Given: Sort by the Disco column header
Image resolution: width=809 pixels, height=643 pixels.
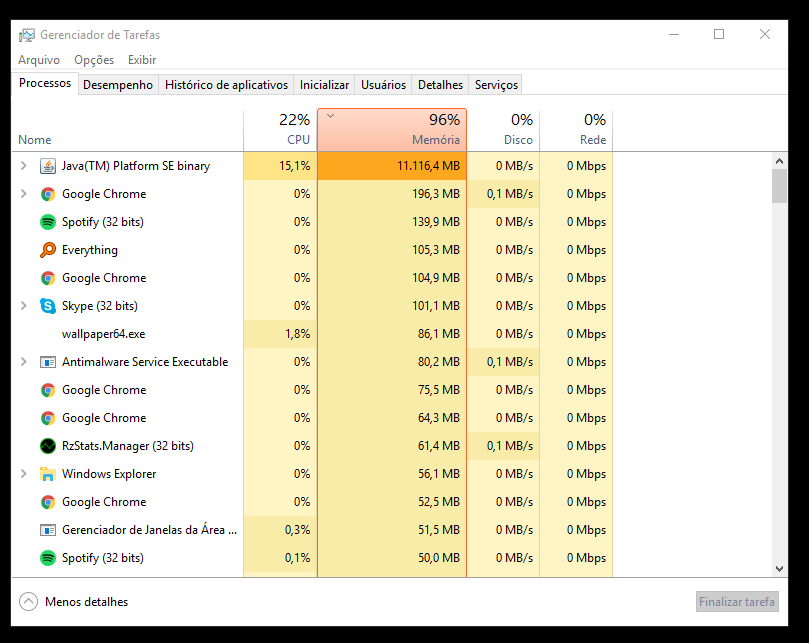Looking at the screenshot, I should click(x=503, y=131).
